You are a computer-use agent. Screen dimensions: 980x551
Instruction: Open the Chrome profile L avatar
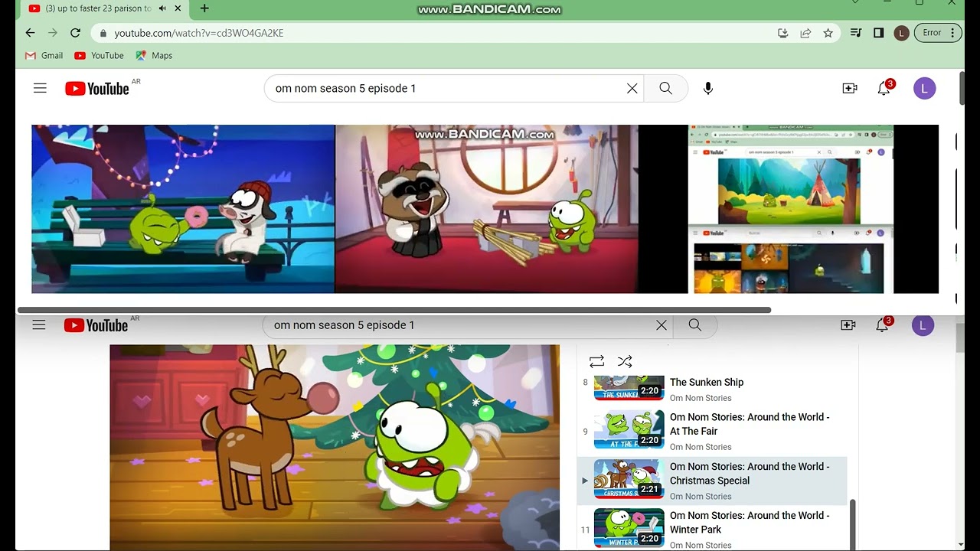[901, 33]
